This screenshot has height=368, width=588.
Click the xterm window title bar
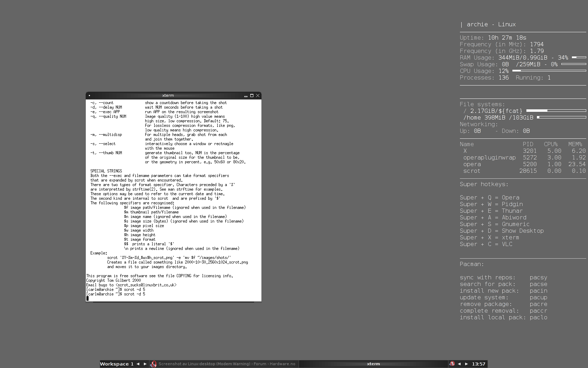(x=168, y=95)
